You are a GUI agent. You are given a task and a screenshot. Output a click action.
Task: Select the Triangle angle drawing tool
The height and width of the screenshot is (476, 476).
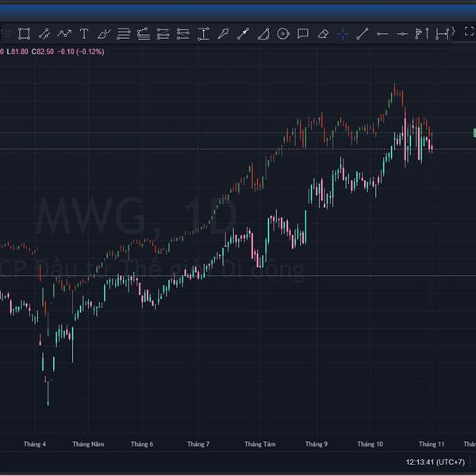[263, 33]
